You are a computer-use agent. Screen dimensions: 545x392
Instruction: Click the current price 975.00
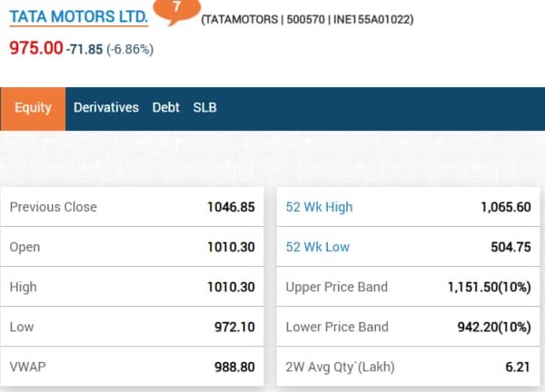coord(35,48)
